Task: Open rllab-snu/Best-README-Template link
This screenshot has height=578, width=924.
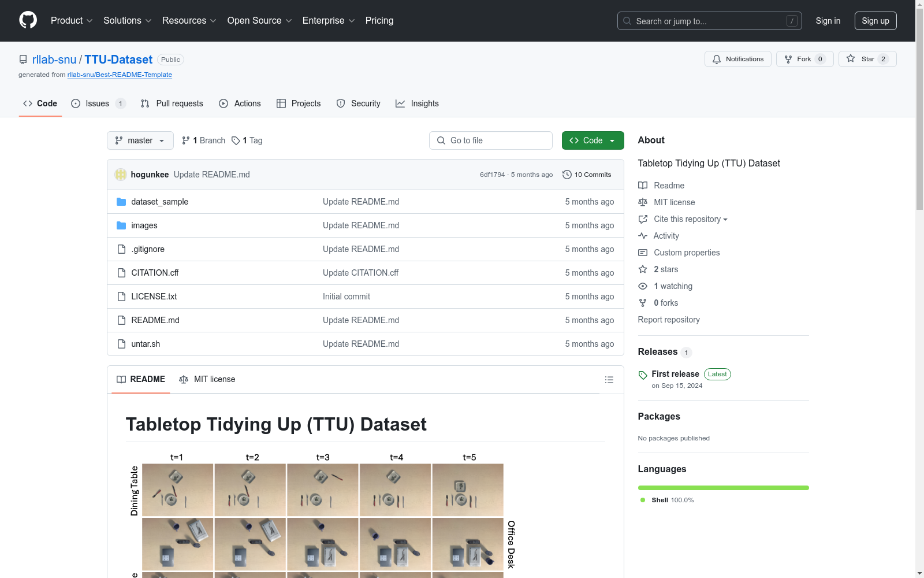Action: pos(120,75)
